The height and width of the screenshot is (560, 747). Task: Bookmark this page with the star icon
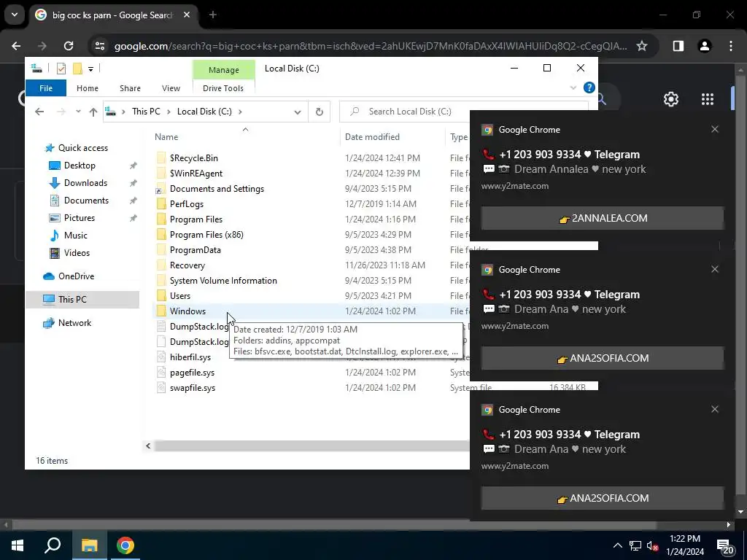pyautogui.click(x=642, y=46)
